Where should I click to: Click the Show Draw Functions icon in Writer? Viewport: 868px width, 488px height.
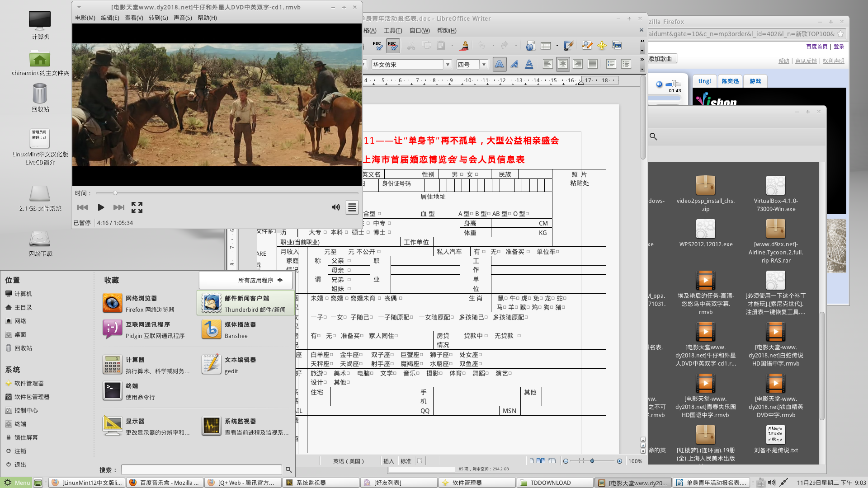(x=569, y=45)
